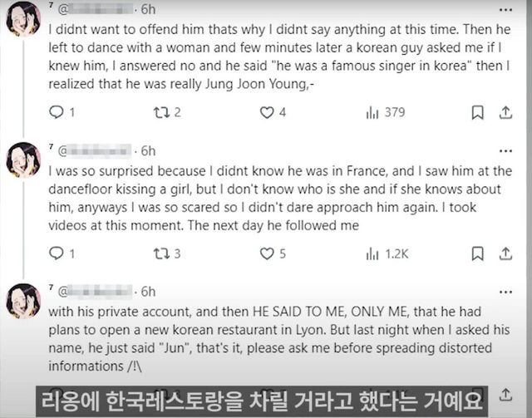The height and width of the screenshot is (418, 532).
Task: Share the tweet with 379 views
Action: [x=504, y=112]
